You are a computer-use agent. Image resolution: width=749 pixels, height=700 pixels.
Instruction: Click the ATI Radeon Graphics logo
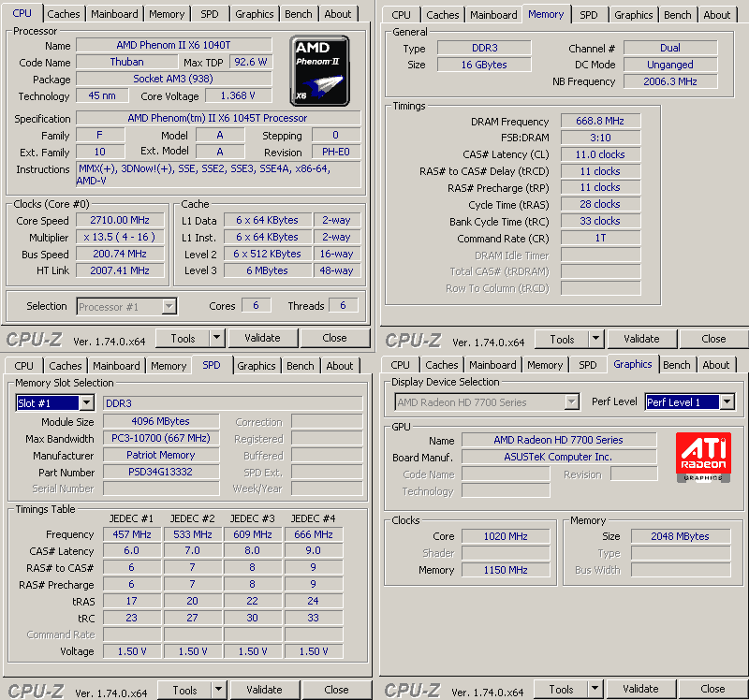point(703,458)
